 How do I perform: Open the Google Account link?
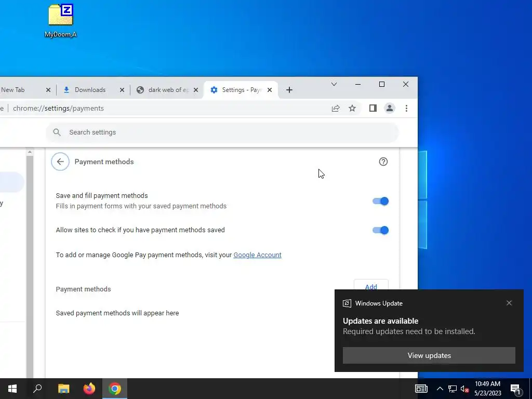click(257, 255)
